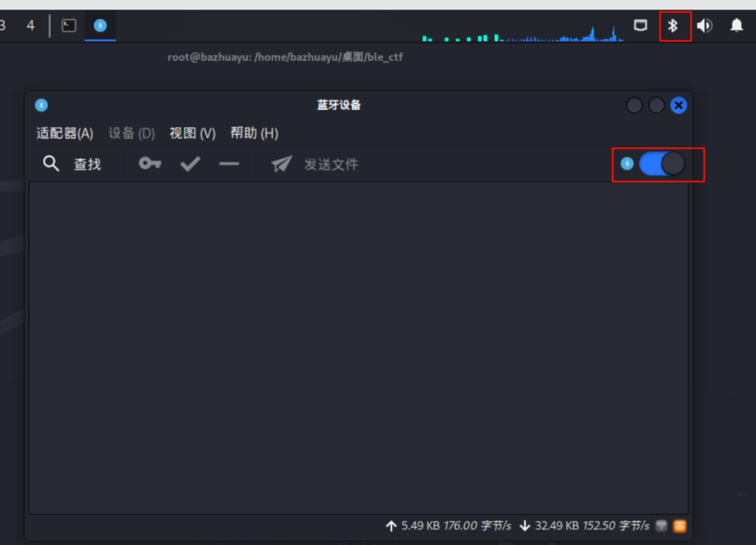Screen dimensions: 756x545
Task: Click the paper plane send icon
Action: 281,164
